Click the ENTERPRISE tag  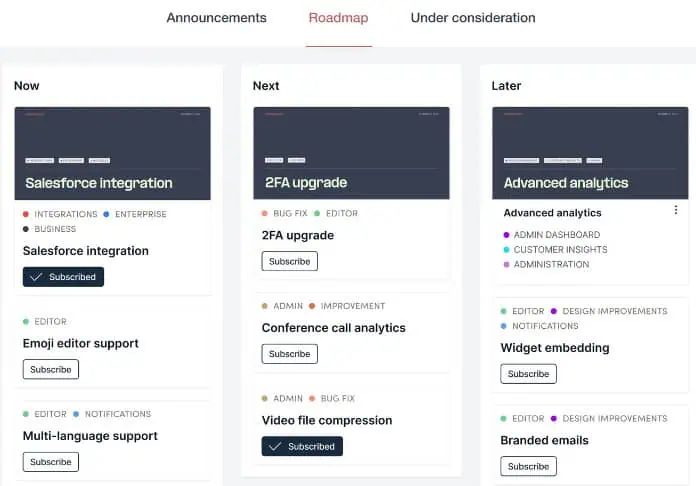pos(135,214)
